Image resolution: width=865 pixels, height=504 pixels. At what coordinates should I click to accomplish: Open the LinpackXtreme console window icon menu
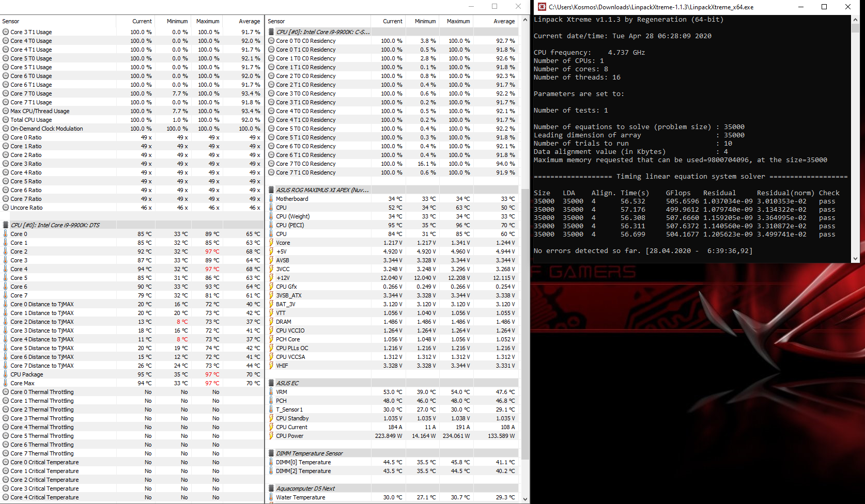click(x=542, y=7)
